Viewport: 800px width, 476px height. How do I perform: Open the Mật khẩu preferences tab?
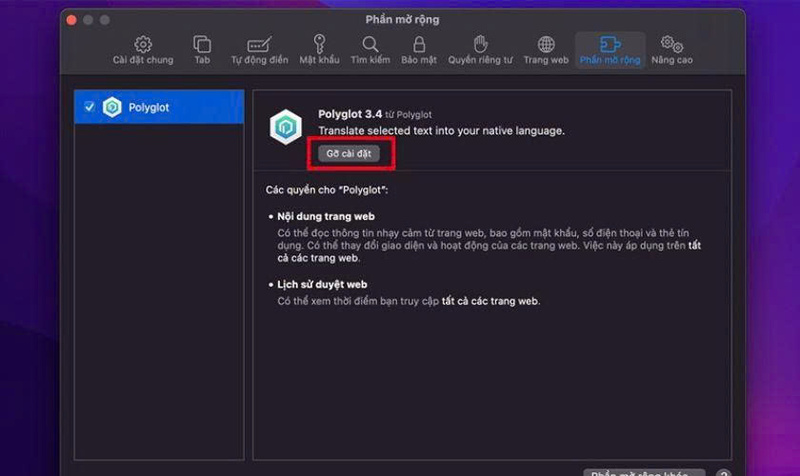click(319, 50)
